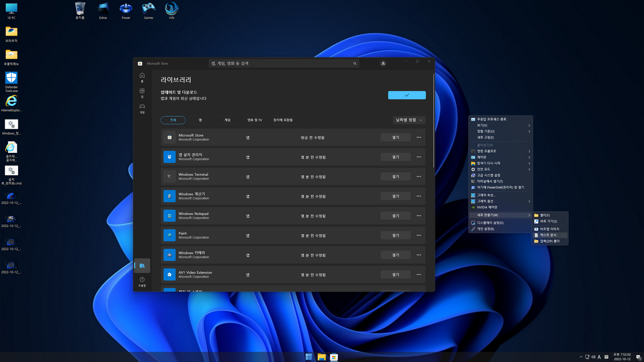Click 열기 button for Windows 카메라
This screenshot has width=644, height=362.
[396, 255]
